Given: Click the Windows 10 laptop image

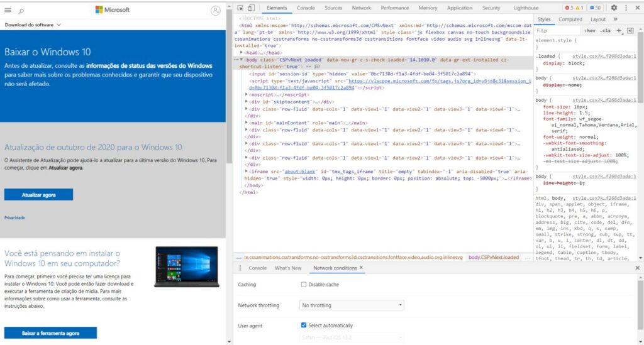Looking at the screenshot, I should (187, 266).
